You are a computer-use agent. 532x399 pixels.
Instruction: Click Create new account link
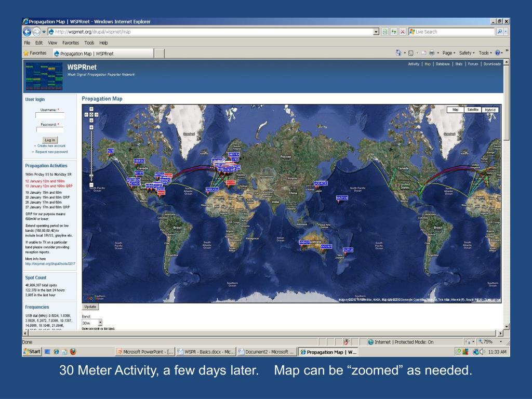click(51, 145)
